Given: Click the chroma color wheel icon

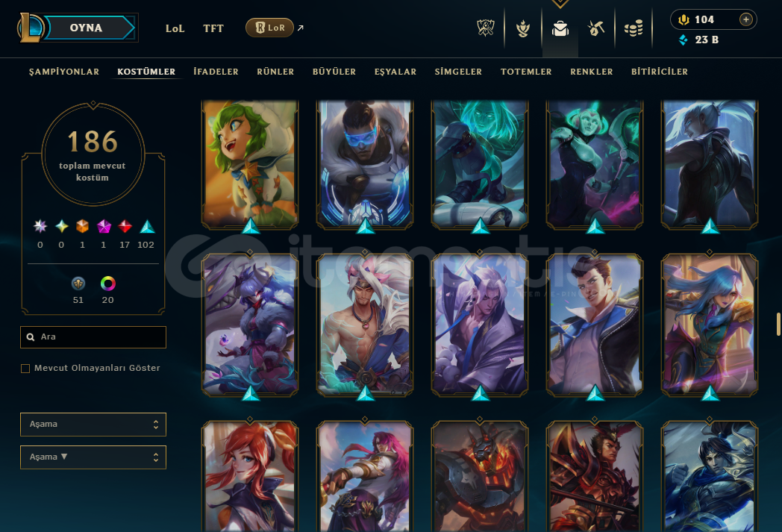Looking at the screenshot, I should (x=107, y=284).
